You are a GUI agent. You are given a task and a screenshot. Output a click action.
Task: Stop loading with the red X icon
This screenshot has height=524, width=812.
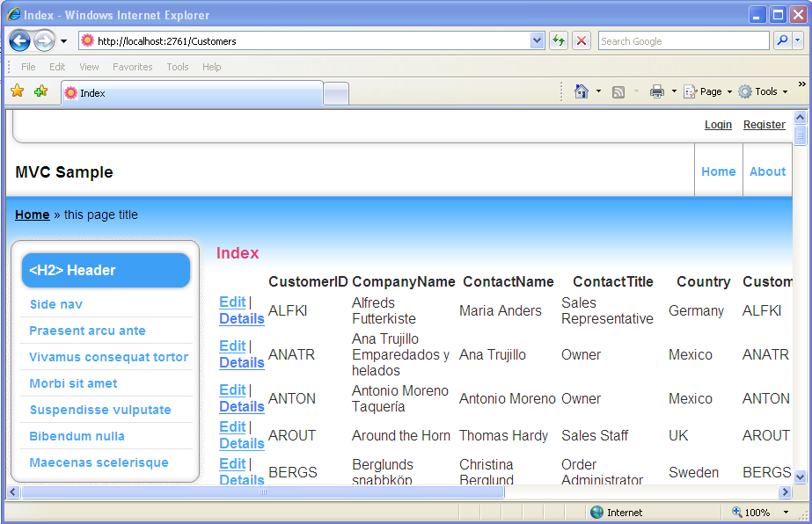tap(582, 40)
